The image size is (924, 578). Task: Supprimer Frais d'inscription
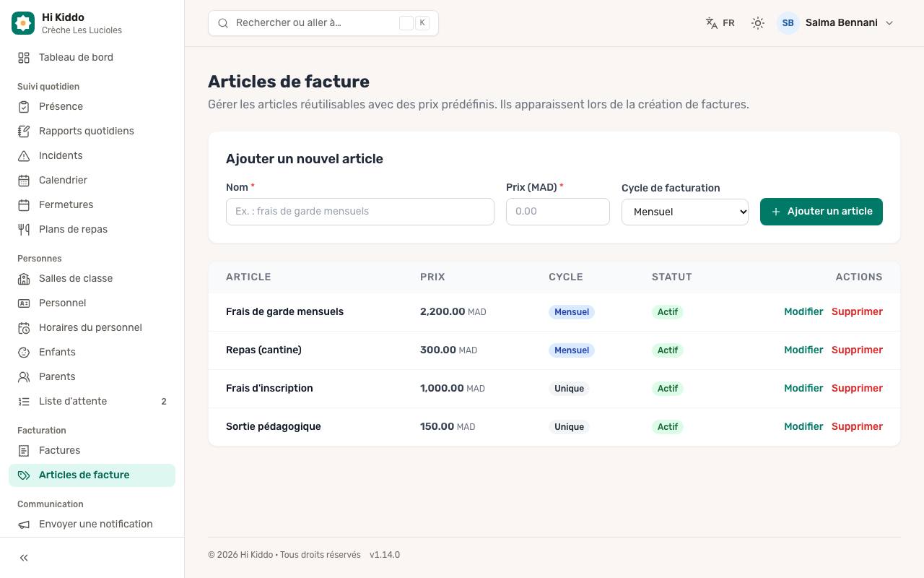857,389
